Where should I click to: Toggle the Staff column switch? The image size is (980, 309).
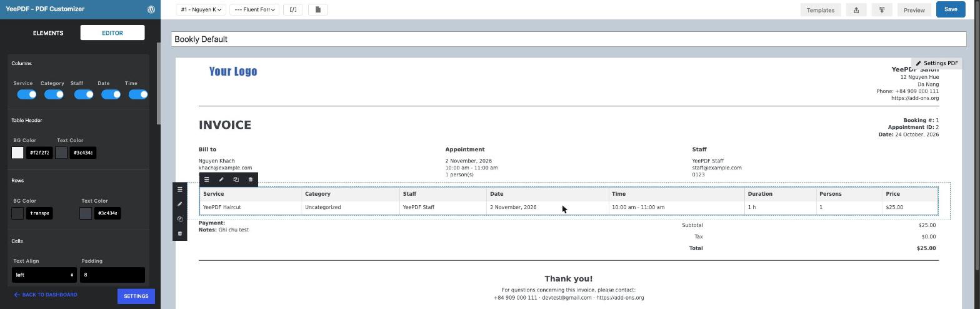pos(84,94)
